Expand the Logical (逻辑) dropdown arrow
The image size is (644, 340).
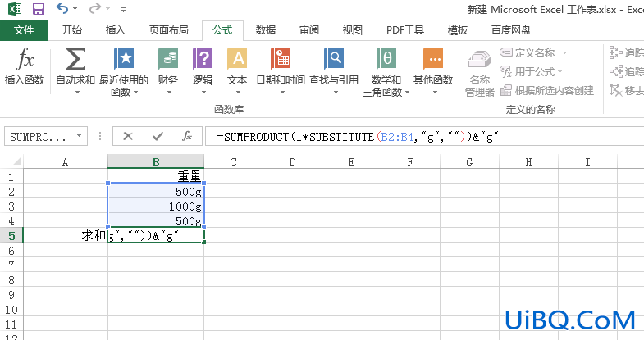click(203, 93)
